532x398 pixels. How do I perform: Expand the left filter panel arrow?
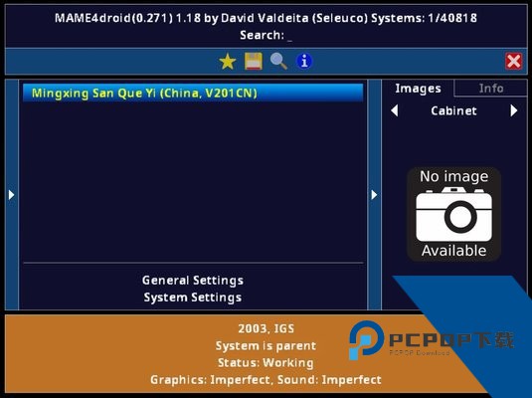(x=12, y=195)
